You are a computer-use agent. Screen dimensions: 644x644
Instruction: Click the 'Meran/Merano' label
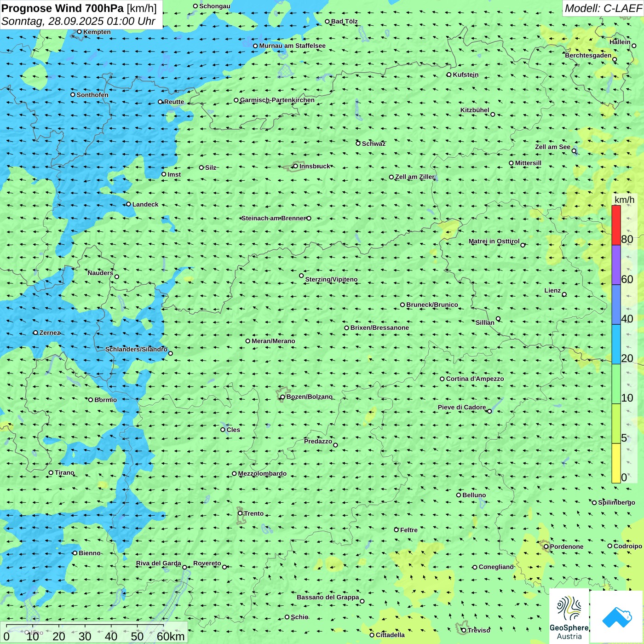coord(273,341)
